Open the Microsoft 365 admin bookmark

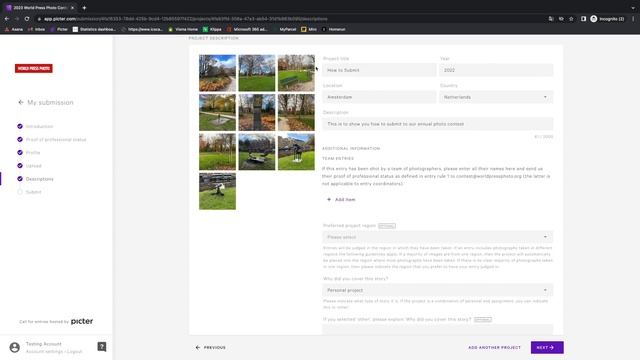pyautogui.click(x=247, y=29)
